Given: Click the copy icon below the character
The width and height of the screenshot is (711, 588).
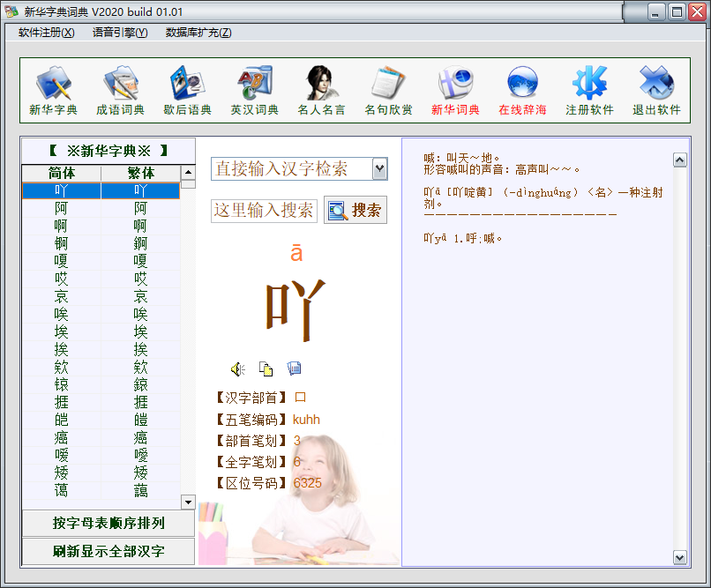Looking at the screenshot, I should point(266,368).
